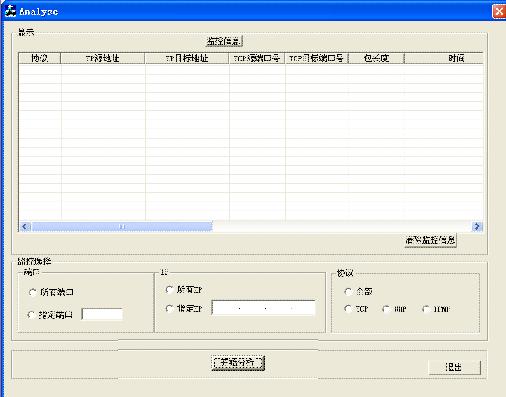Click the TCP目标端口号 column header
Screen dimensions: 506x397
click(x=316, y=58)
